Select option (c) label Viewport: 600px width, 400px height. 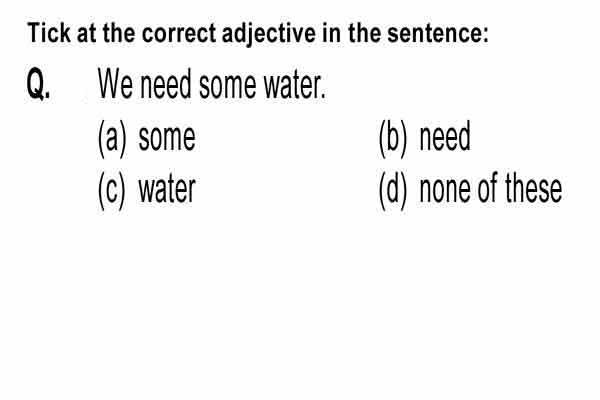coord(111,190)
